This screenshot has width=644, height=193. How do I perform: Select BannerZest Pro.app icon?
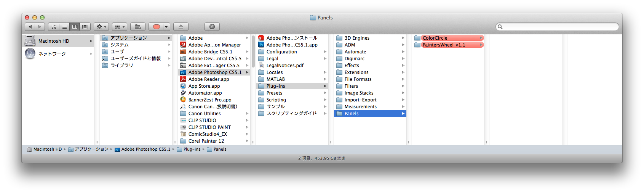(183, 100)
